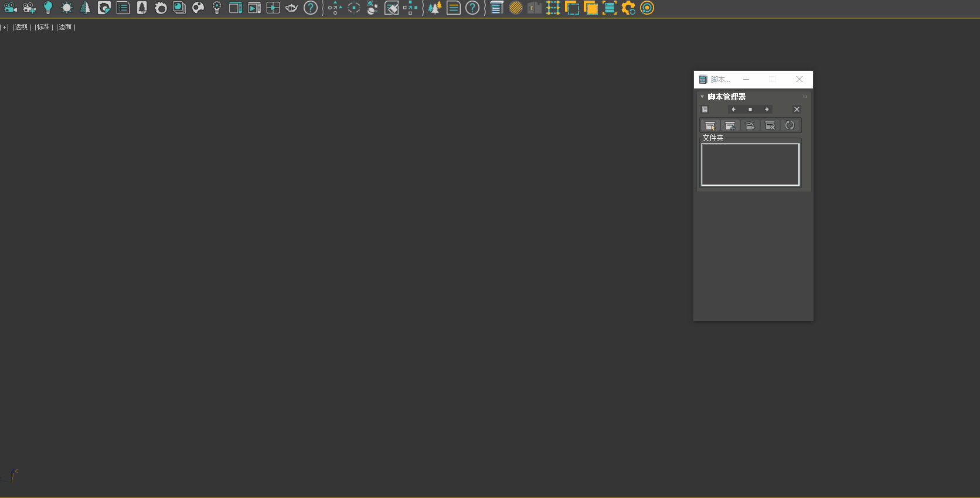Click the orange gear with refresh icon
Screen dimensions: 980x498
(x=628, y=8)
